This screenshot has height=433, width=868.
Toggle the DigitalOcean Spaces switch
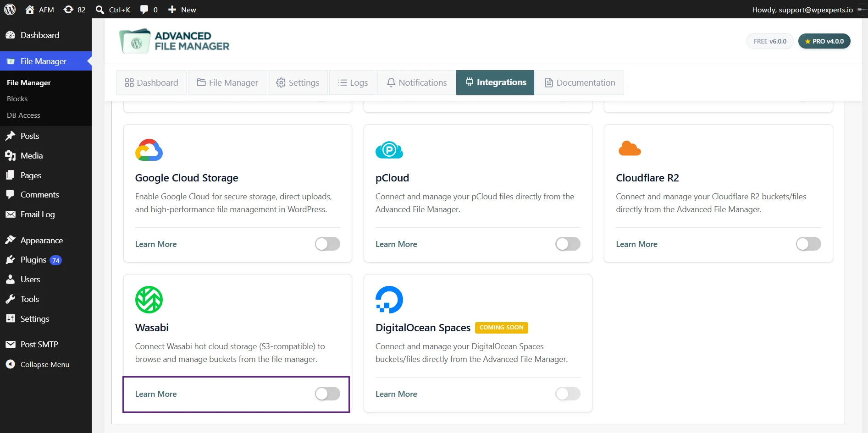click(568, 394)
